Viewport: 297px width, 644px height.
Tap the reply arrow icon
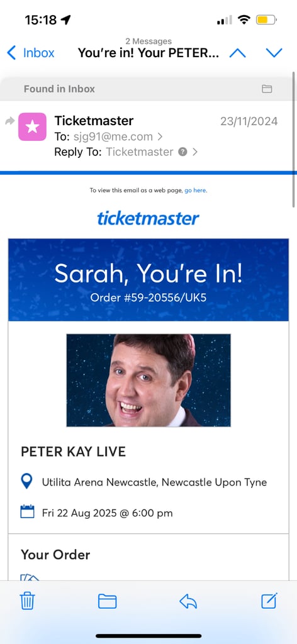pos(188,601)
